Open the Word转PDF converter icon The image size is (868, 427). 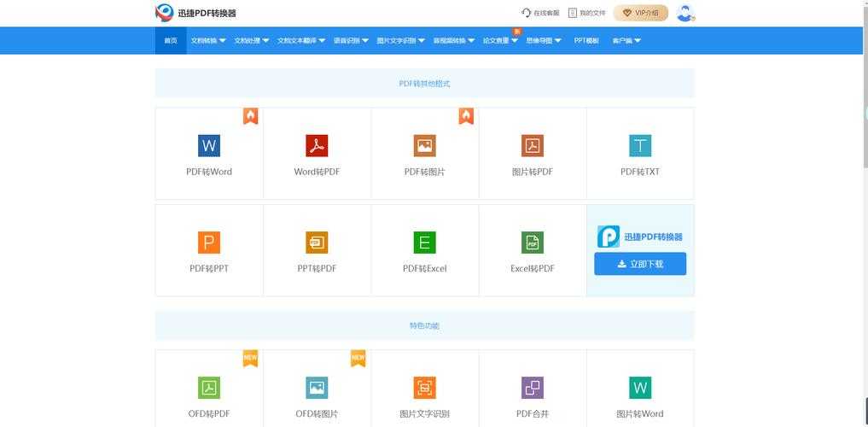(317, 145)
